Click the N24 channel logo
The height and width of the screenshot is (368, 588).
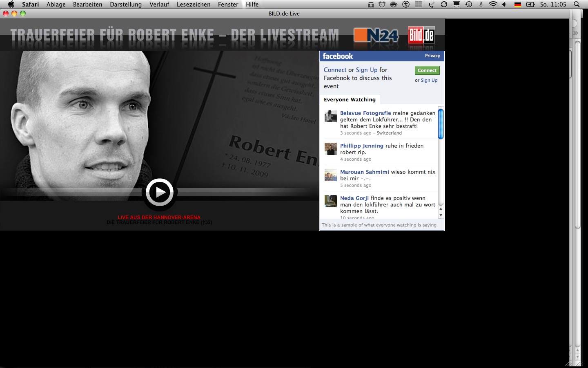coord(376,36)
